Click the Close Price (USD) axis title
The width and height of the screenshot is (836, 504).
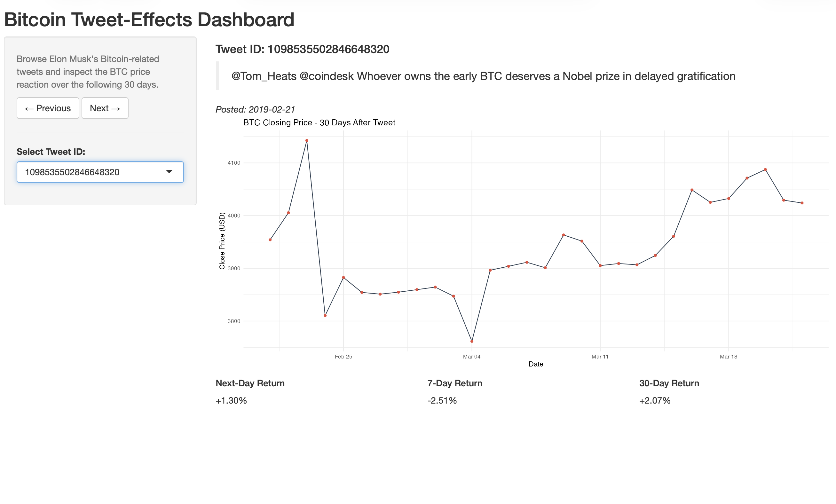coord(222,241)
